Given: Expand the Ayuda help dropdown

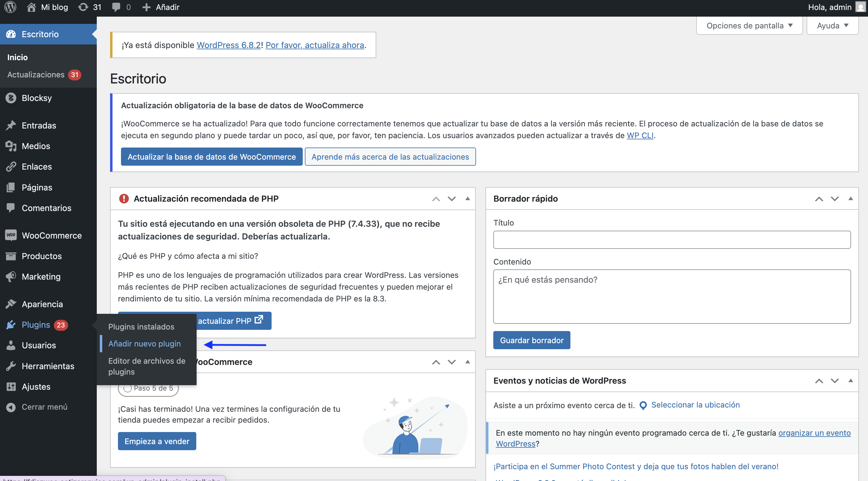Looking at the screenshot, I should coord(832,26).
